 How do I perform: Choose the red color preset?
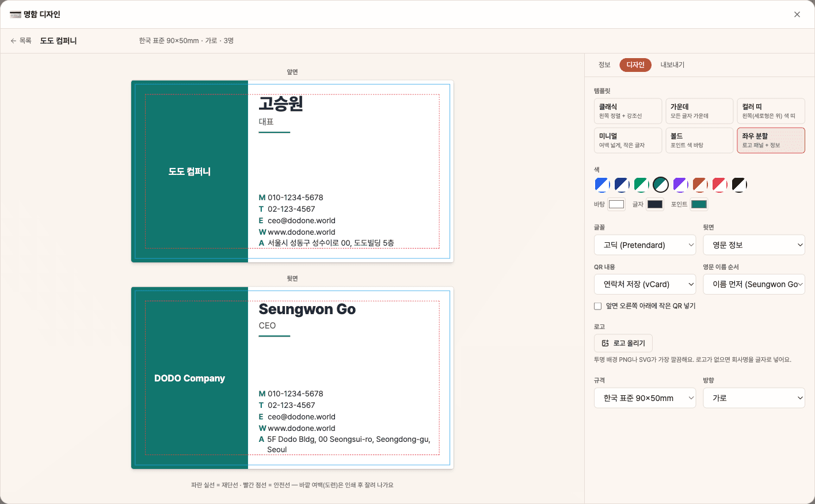click(719, 185)
